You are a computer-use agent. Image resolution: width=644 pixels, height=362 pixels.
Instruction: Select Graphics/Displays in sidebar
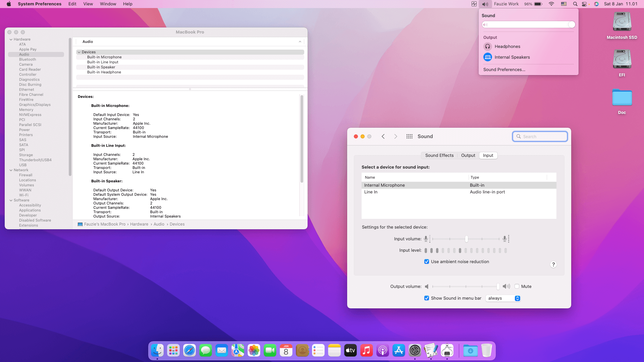(35, 105)
